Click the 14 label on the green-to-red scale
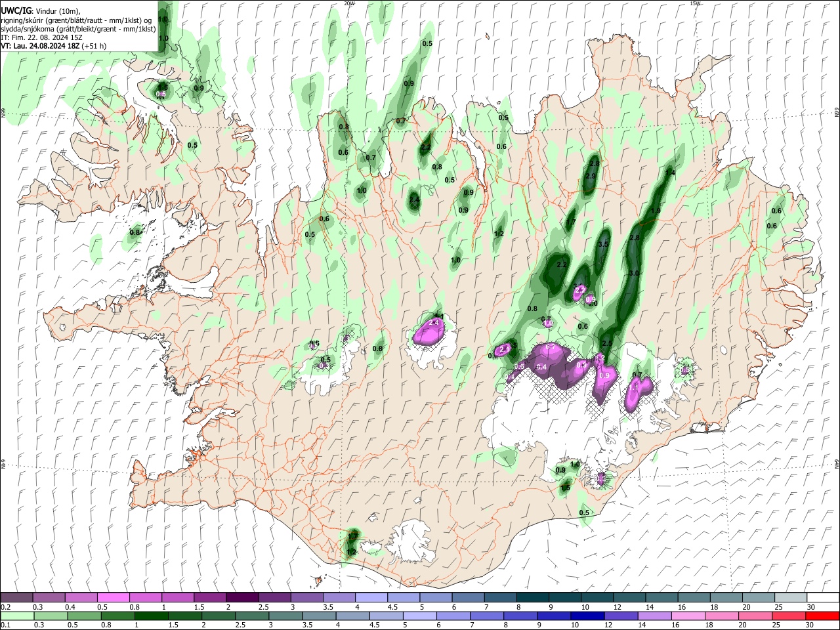The height and width of the screenshot is (630, 840). coord(642,625)
